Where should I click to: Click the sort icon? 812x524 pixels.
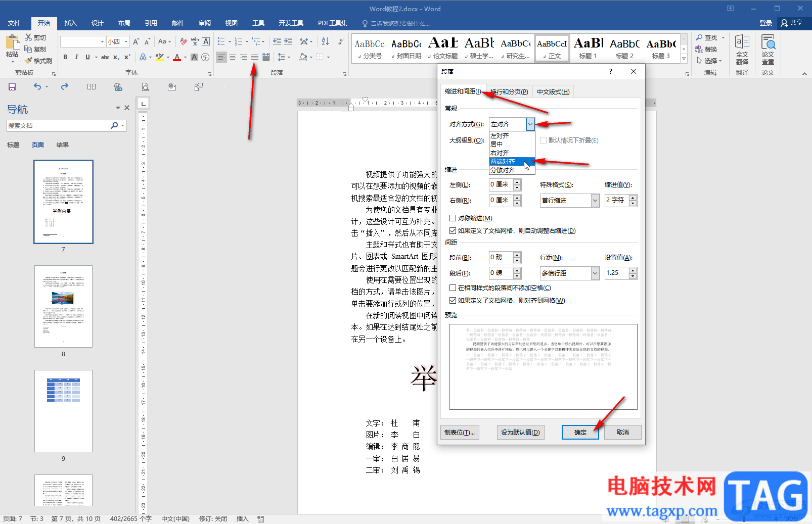point(325,41)
